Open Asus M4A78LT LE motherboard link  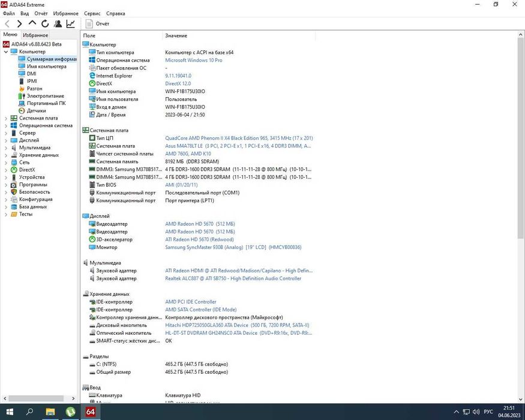pyautogui.click(x=238, y=146)
